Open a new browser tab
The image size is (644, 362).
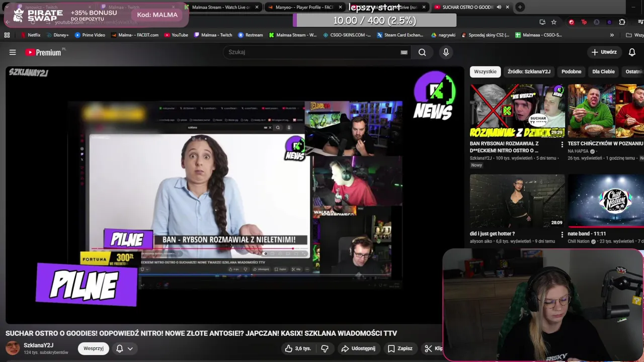[x=520, y=7]
